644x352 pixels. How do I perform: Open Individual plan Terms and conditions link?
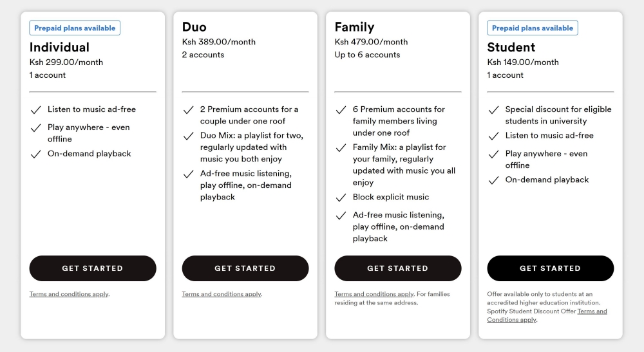[69, 294]
